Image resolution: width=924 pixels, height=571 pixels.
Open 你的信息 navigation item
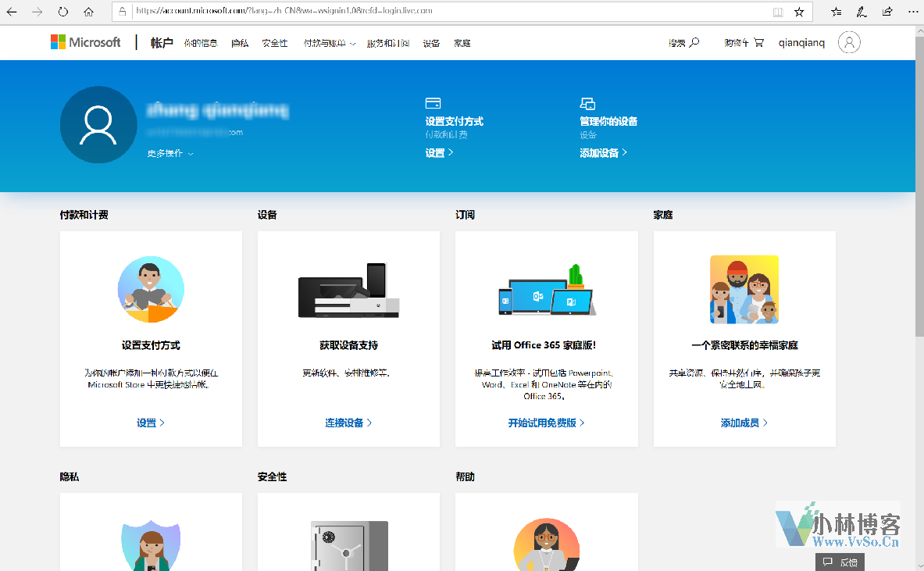pyautogui.click(x=201, y=43)
